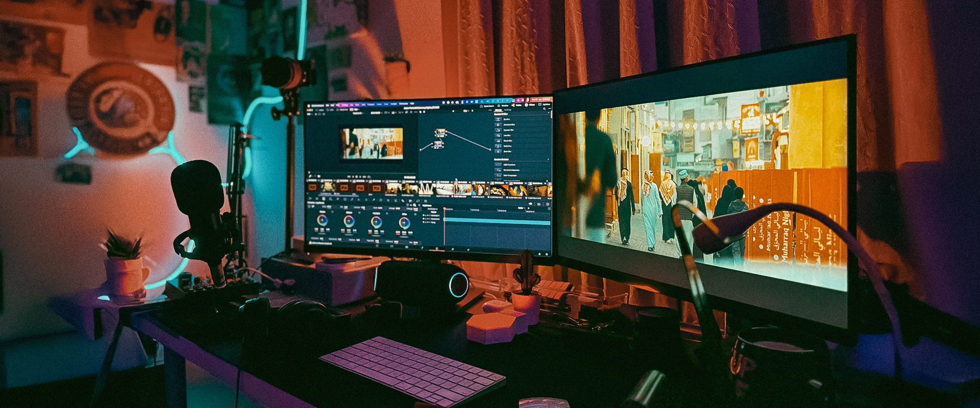
Task: Open the Scopes panel icon
Action: (539, 204)
